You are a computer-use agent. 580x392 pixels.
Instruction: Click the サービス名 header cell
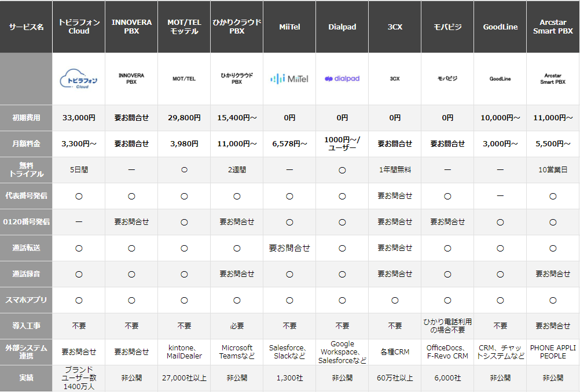(x=26, y=27)
